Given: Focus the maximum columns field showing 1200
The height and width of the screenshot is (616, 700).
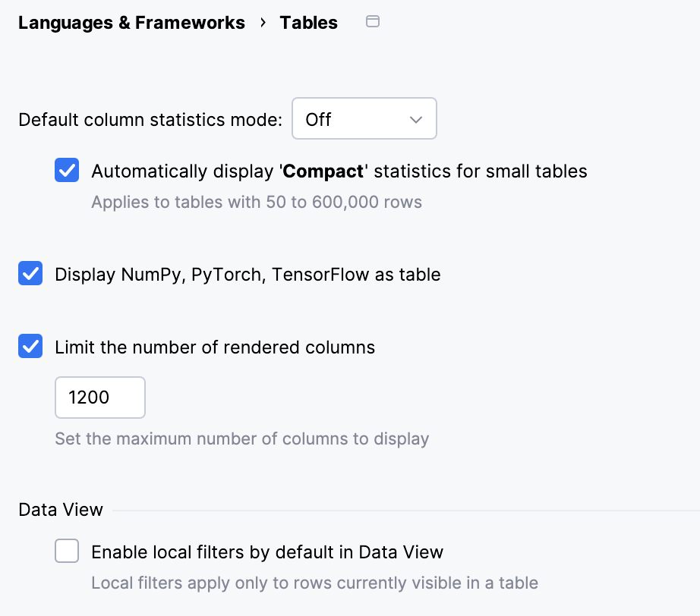Looking at the screenshot, I should pyautogui.click(x=99, y=398).
